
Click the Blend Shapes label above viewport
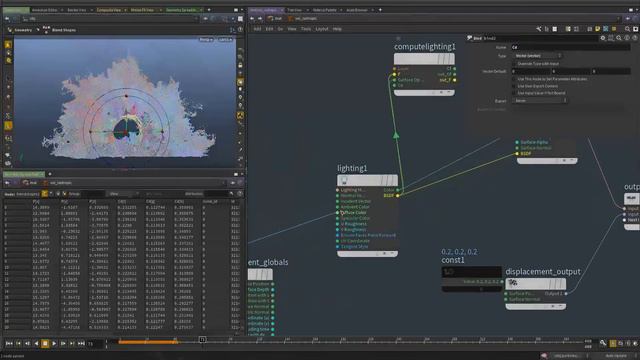(x=64, y=30)
